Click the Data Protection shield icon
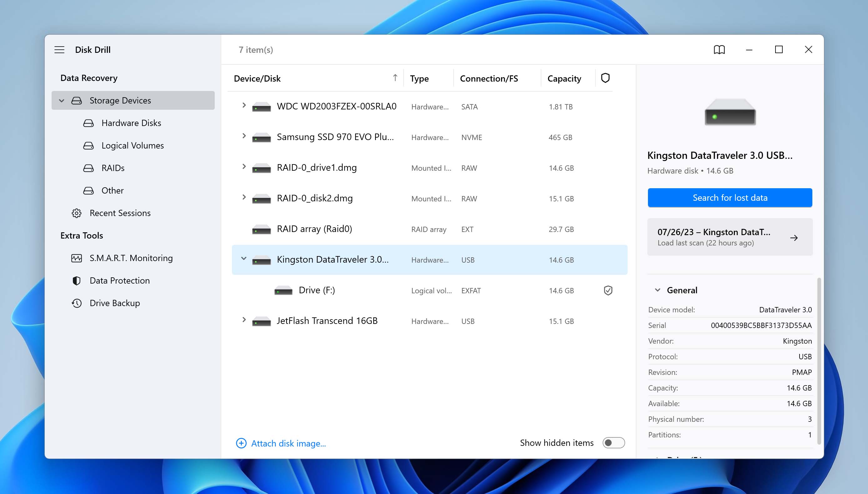Viewport: 868px width, 494px height. point(77,280)
